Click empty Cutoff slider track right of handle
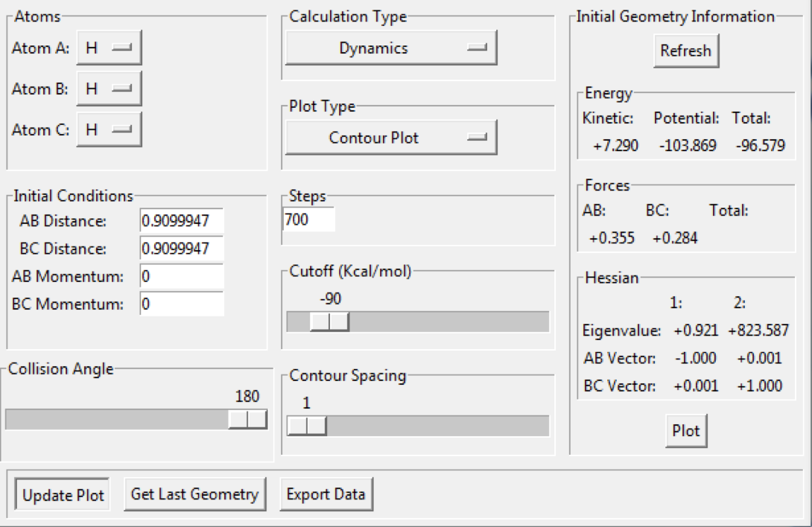The width and height of the screenshot is (812, 527). tap(447, 322)
